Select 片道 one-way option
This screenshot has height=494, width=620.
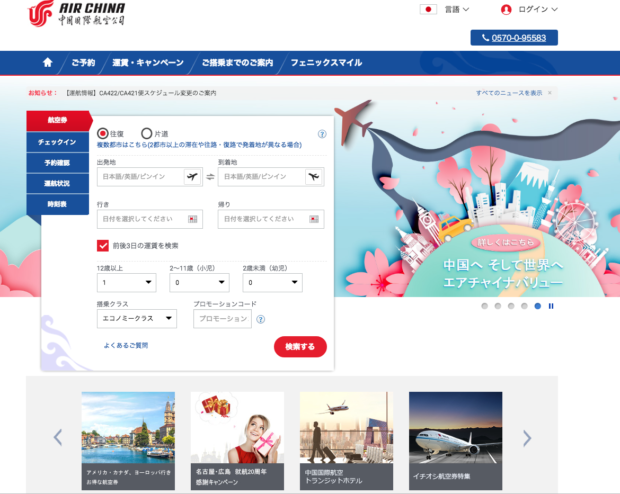click(x=147, y=133)
